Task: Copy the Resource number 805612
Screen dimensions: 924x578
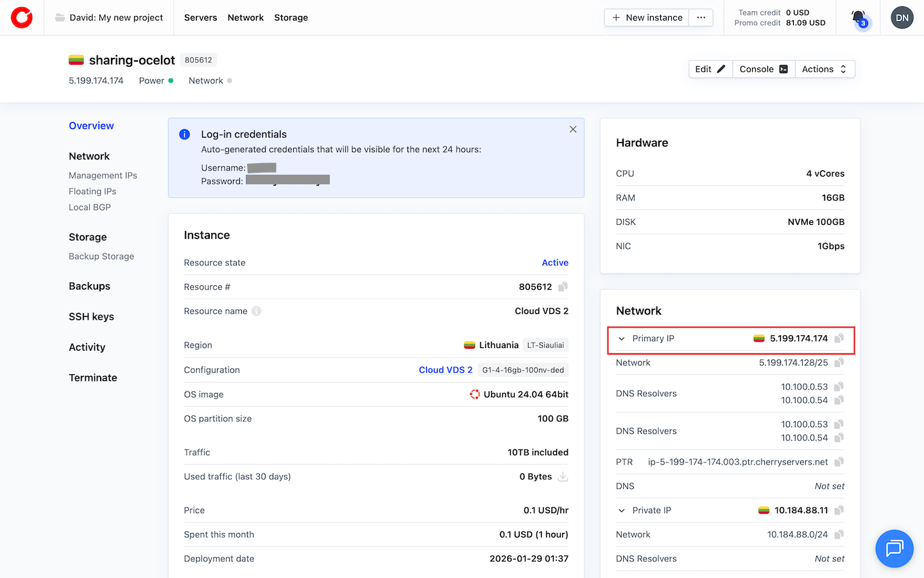Action: (563, 287)
